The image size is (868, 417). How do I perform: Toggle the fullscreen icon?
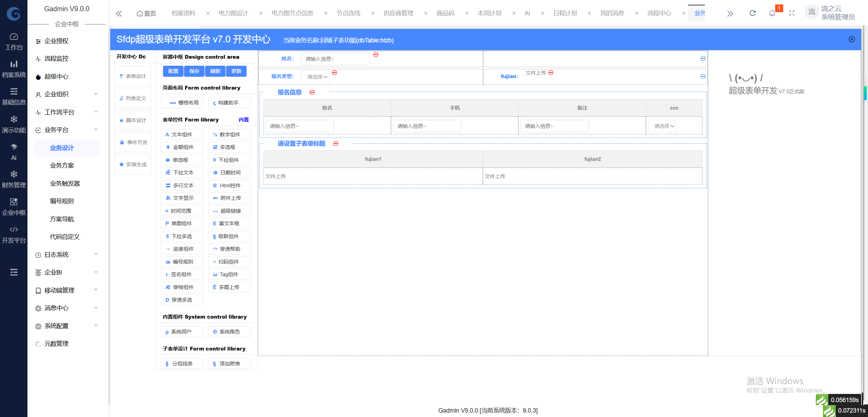792,13
